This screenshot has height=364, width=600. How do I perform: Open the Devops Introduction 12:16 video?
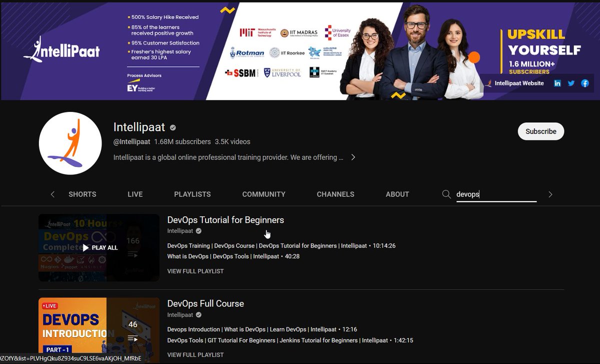(x=261, y=329)
